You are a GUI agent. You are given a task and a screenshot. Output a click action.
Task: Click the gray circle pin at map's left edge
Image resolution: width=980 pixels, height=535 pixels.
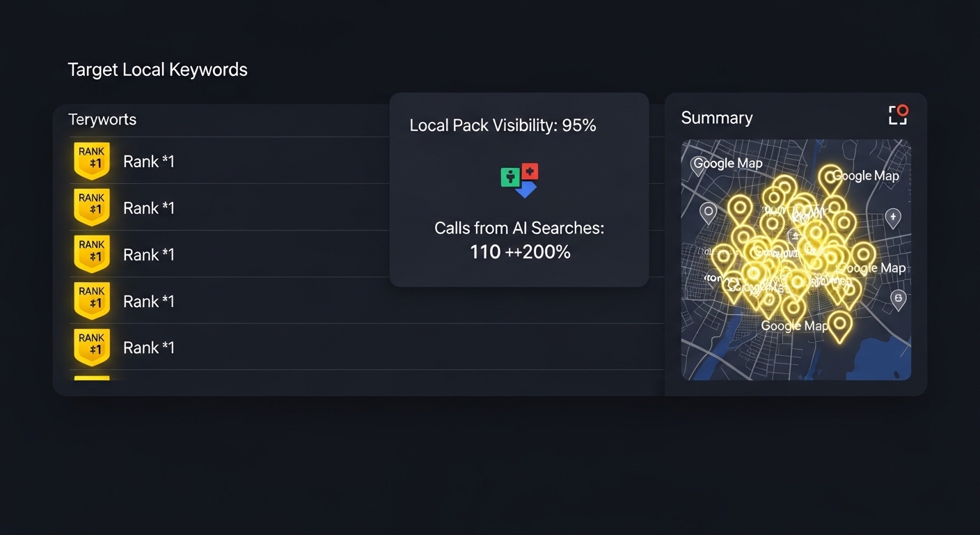[x=708, y=212]
